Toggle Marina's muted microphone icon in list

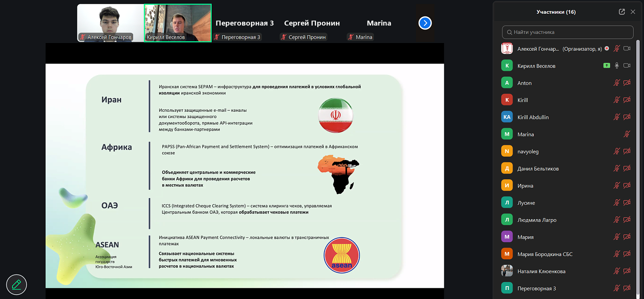627,134
